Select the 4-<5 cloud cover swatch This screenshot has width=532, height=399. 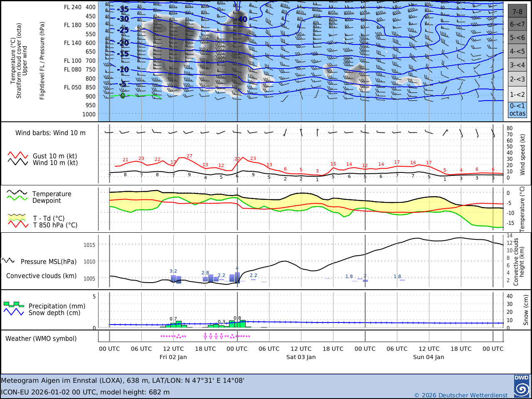click(x=517, y=51)
